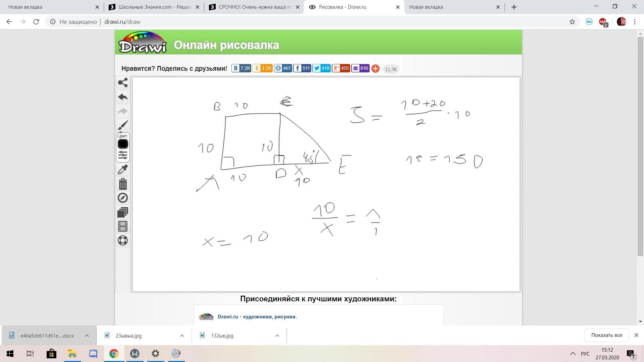Select the brush tool
This screenshot has width=644, height=362.
123,125
